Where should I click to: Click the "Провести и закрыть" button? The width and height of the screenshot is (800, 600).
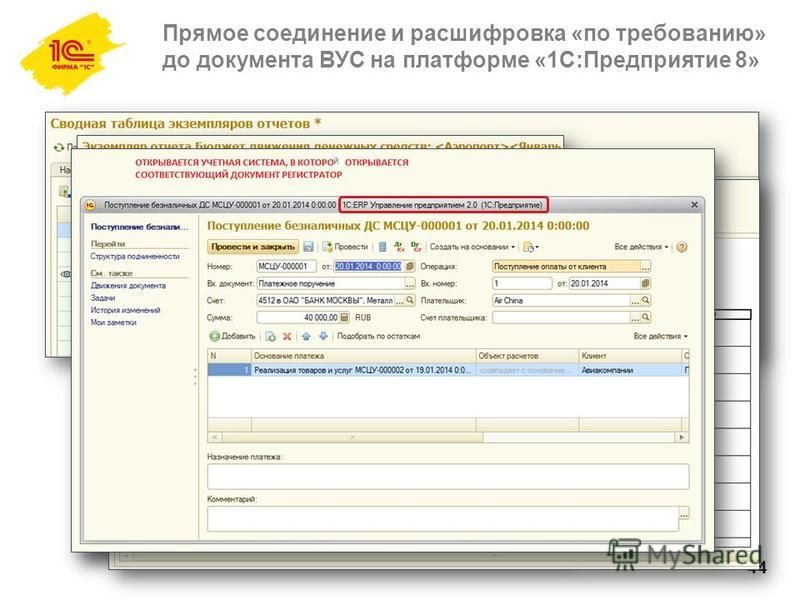click(x=253, y=247)
